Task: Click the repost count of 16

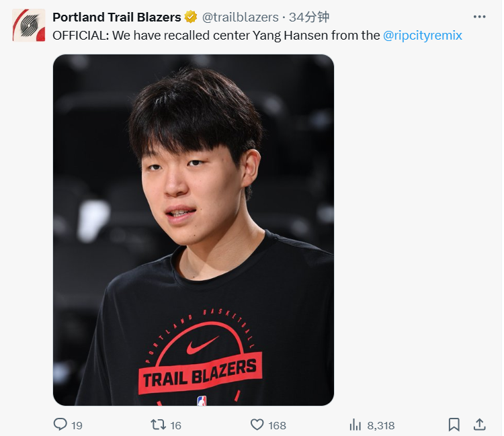Action: (176, 425)
